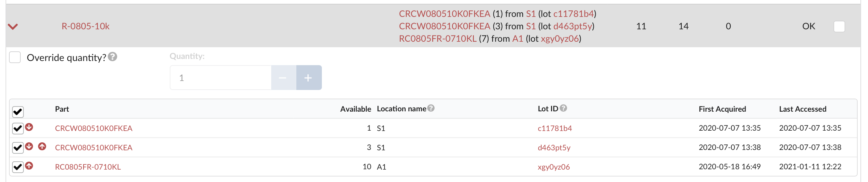Viewport: 868px width, 182px height.
Task: Enable the Override quantity checkbox
Action: pos(15,57)
